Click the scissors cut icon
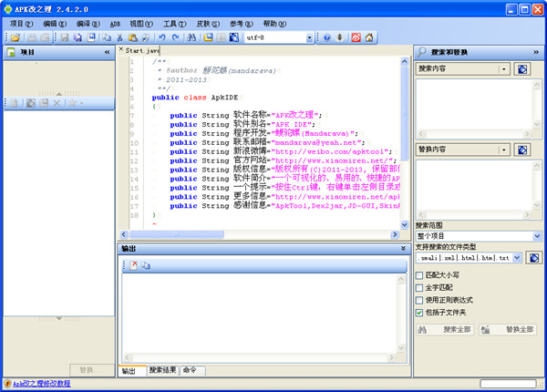The height and width of the screenshot is (392, 547). tap(119, 37)
